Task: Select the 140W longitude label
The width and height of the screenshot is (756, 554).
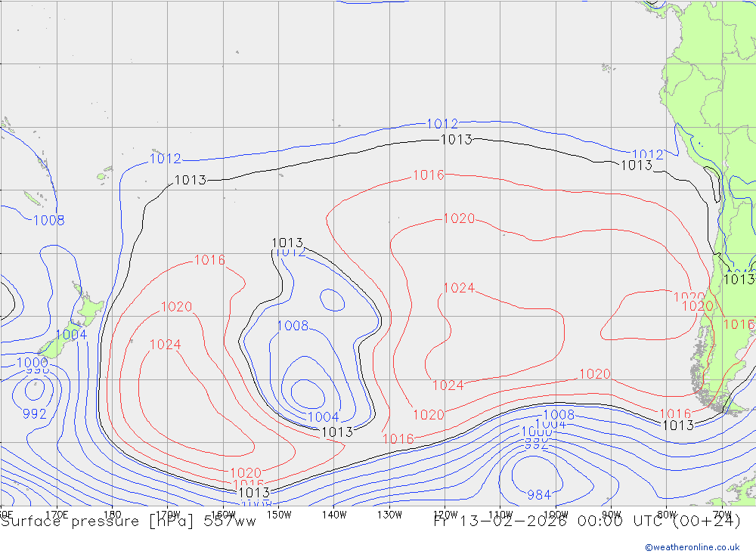Action: point(333,515)
